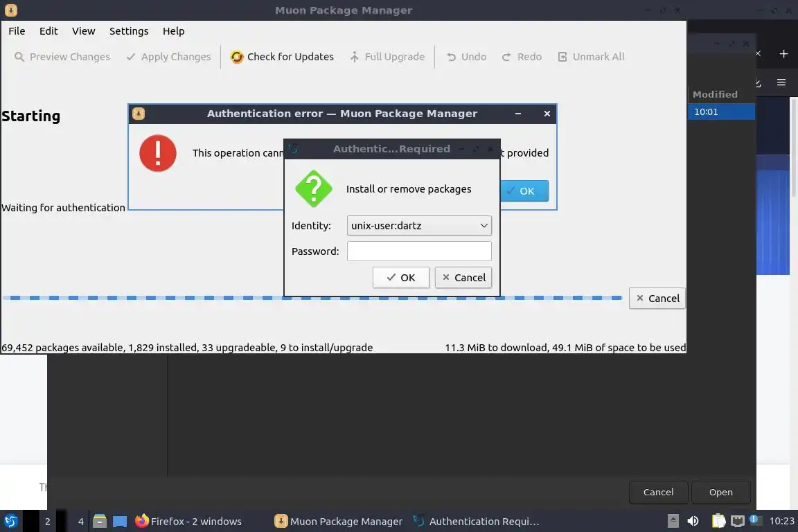Click the Authentication error title bar icon

[139, 114]
